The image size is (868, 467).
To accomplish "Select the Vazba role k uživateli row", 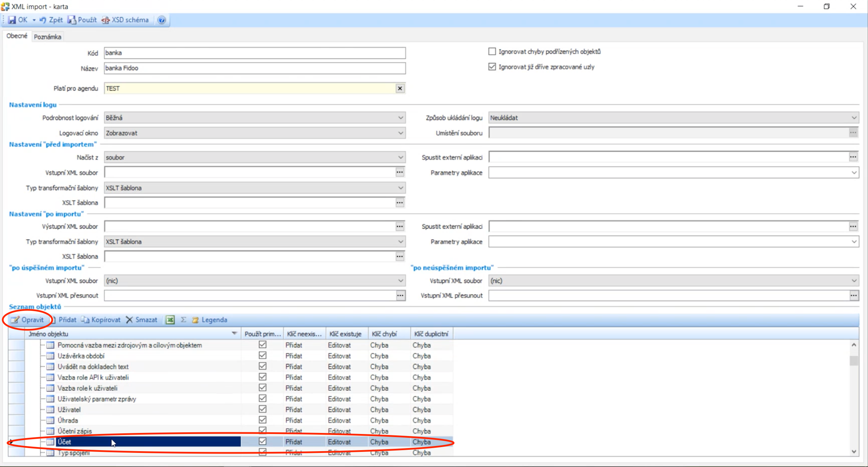I will (230, 388).
